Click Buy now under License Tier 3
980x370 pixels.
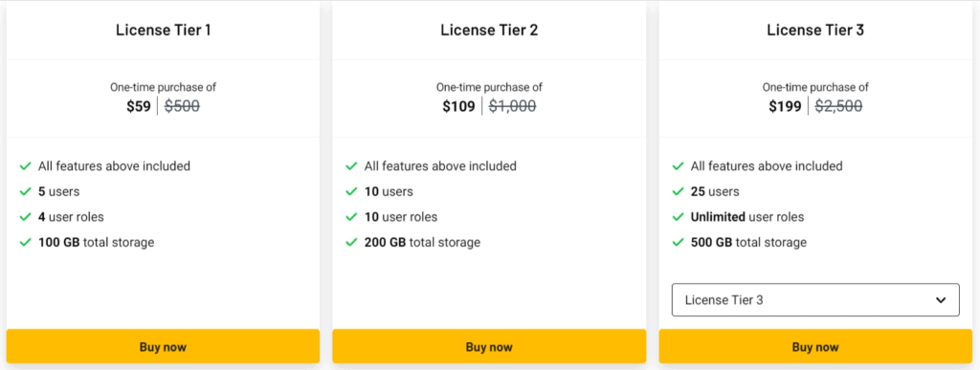coord(815,346)
